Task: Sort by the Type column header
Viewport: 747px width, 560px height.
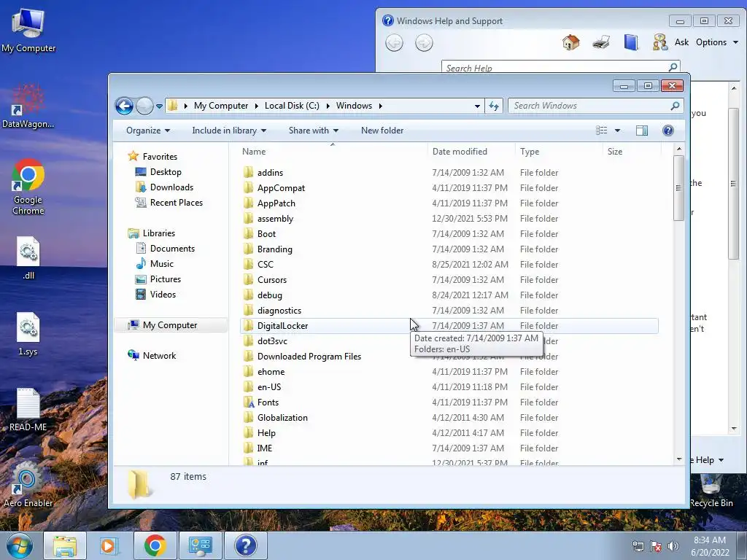Action: click(559, 152)
